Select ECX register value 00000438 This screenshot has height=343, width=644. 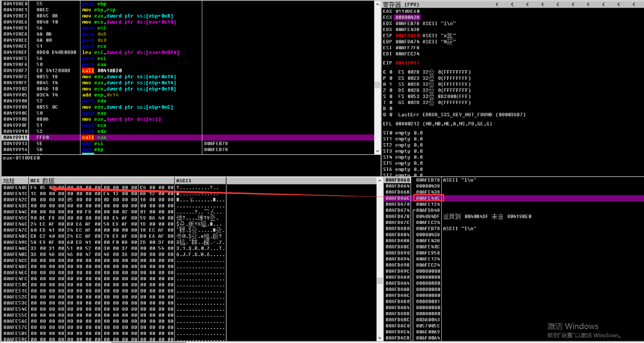tap(407, 17)
